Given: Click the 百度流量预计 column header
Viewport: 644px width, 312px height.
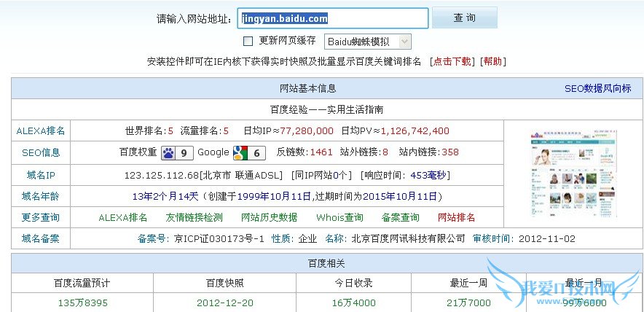Looking at the screenshot, I should pyautogui.click(x=82, y=283).
